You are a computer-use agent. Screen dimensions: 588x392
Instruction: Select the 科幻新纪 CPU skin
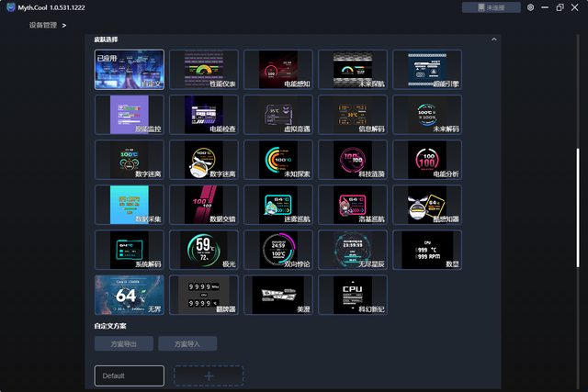tap(352, 295)
